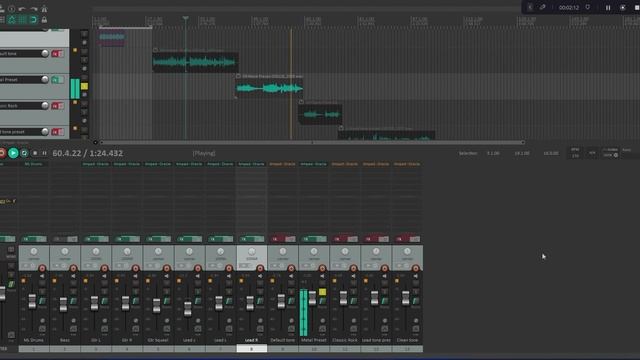Screen dimensions: 640x360
Task: Toggle green IN button on MS Drums strip
Action: click(34, 239)
